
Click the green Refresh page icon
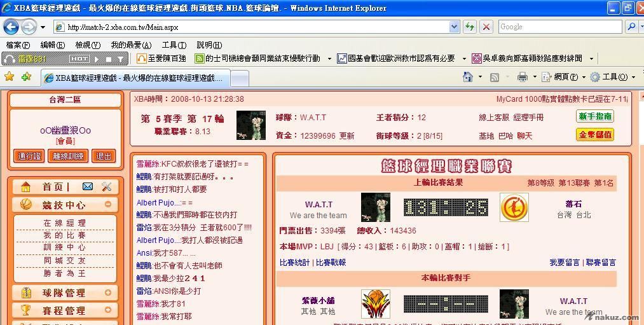pyautogui.click(x=470, y=27)
